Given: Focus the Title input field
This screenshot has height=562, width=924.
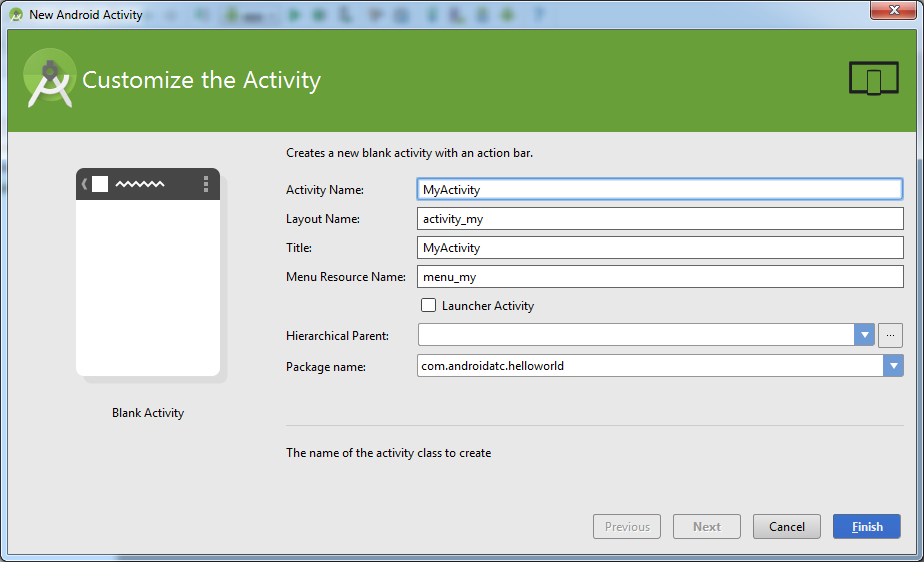Looking at the screenshot, I should [660, 247].
